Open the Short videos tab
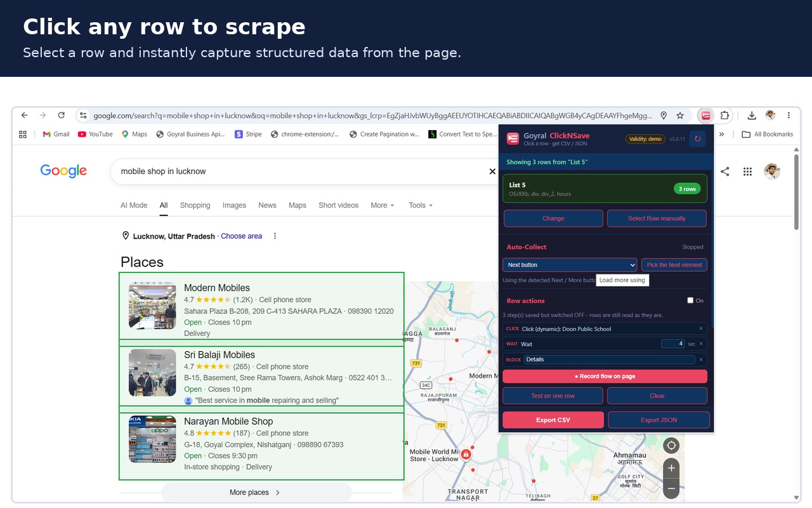 [x=338, y=205]
